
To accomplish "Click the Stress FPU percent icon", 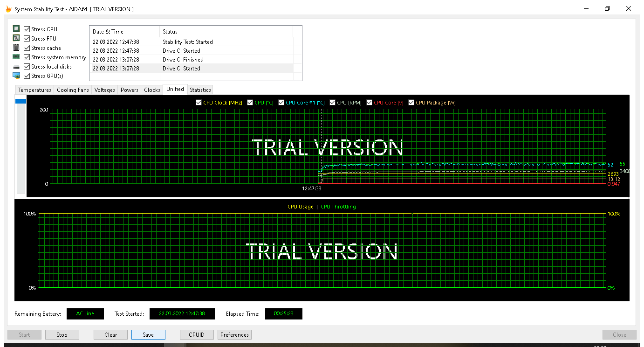I will tap(16, 38).
